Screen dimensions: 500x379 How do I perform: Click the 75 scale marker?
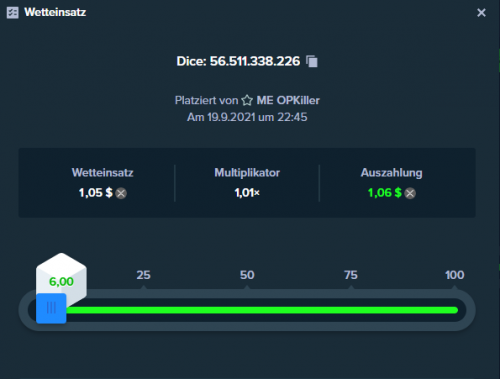point(351,275)
